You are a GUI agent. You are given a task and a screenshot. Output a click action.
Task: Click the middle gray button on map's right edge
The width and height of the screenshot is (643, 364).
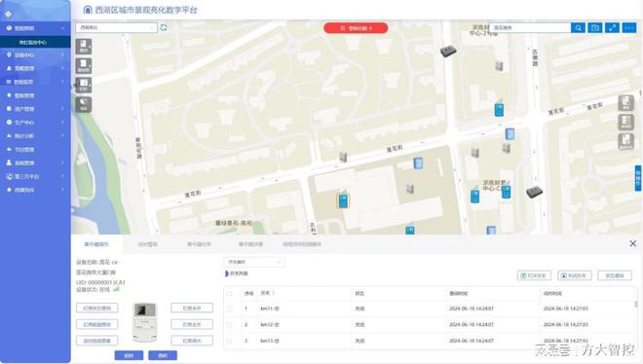tap(625, 122)
